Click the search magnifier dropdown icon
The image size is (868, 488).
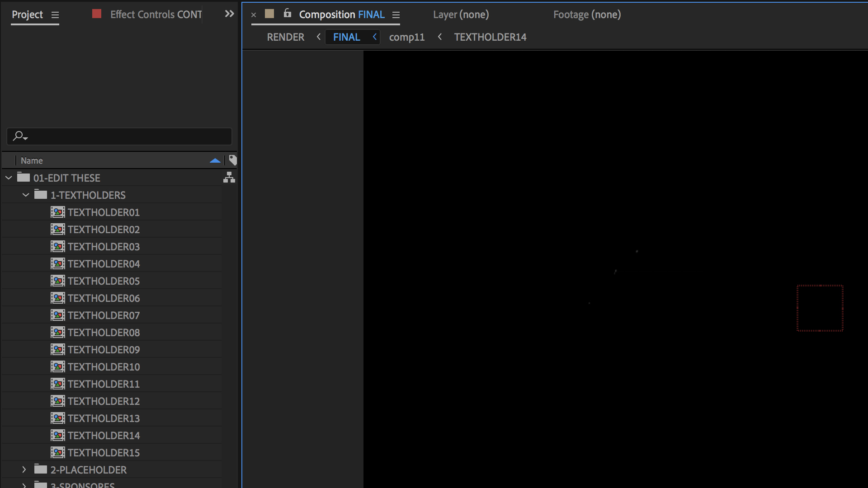(x=20, y=136)
